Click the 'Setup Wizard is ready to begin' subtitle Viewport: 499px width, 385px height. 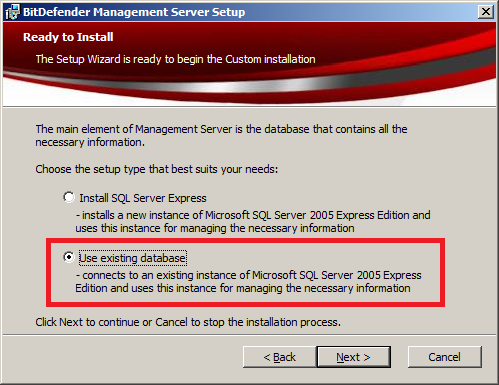tap(175, 59)
